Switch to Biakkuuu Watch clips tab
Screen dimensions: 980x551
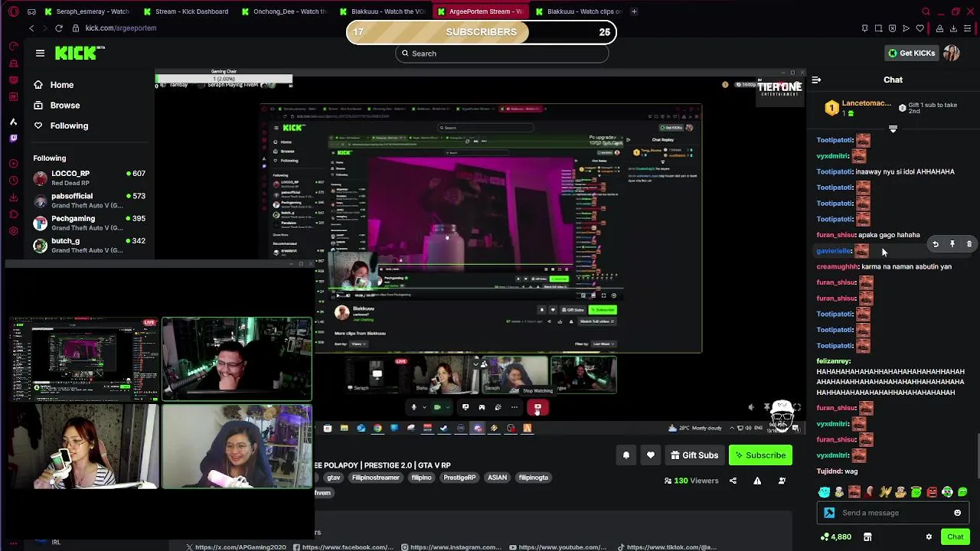[x=580, y=11]
